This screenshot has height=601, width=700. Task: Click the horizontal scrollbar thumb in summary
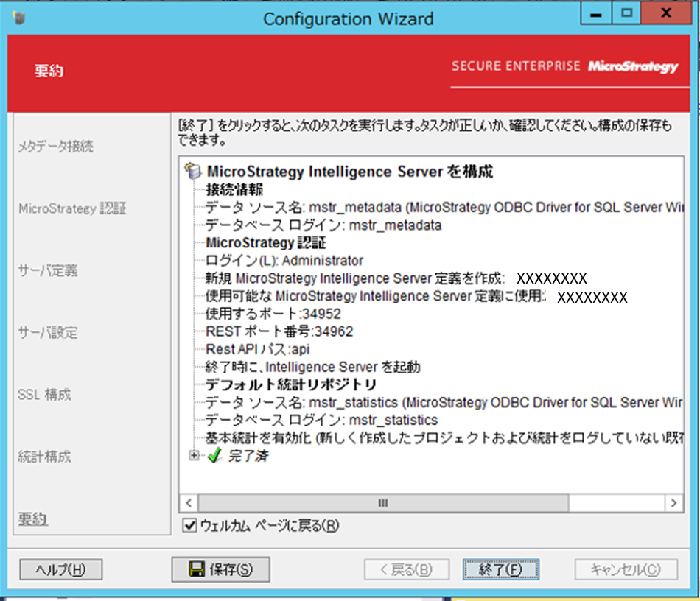click(383, 503)
